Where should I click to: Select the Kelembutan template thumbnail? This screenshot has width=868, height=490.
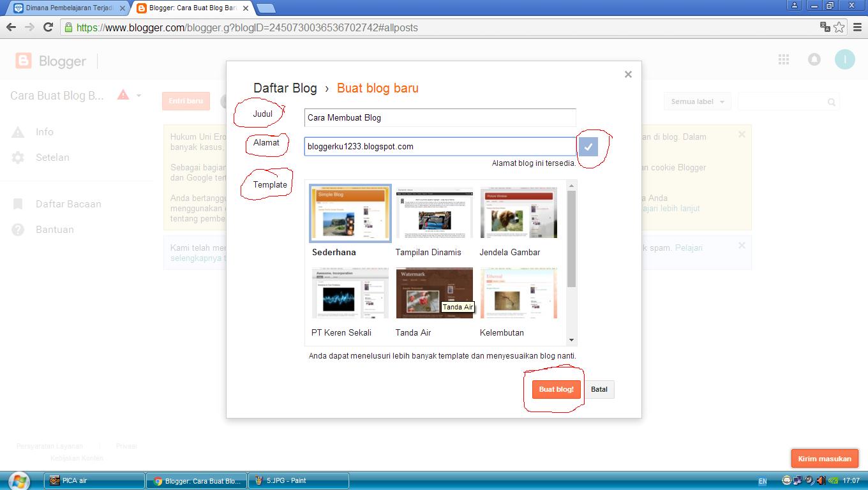click(x=519, y=293)
